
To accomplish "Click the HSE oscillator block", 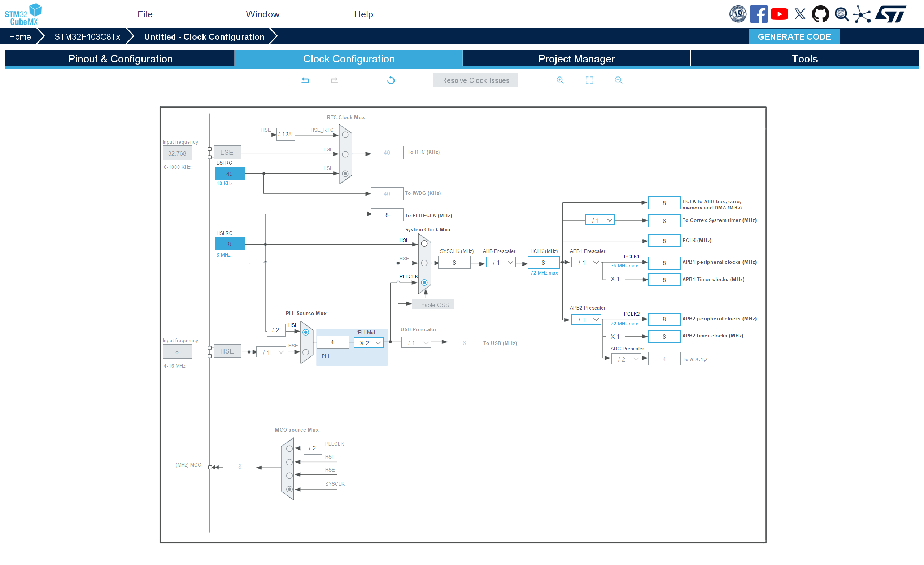I will tap(227, 351).
